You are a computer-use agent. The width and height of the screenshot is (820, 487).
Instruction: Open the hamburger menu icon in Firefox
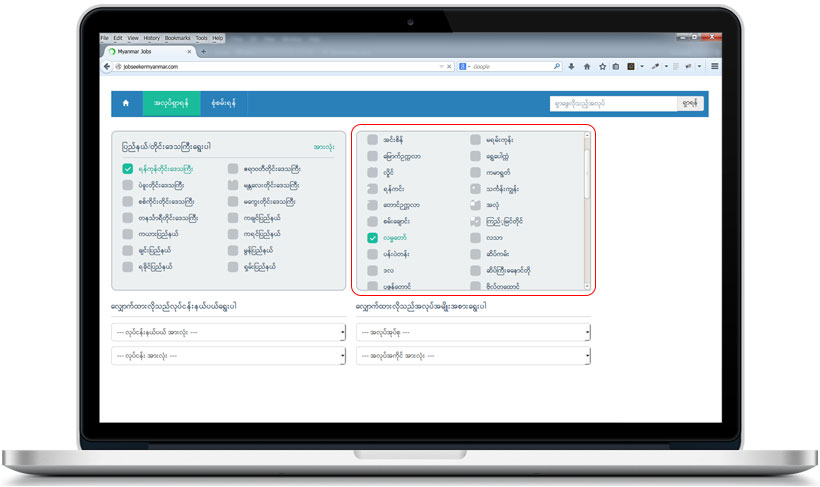[x=714, y=66]
